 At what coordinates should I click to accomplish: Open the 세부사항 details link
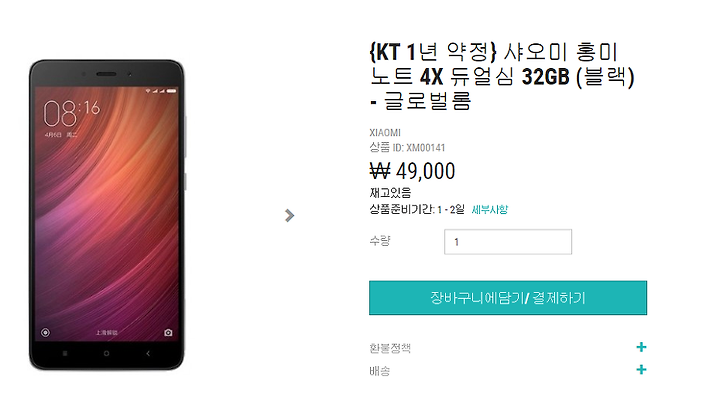[489, 210]
